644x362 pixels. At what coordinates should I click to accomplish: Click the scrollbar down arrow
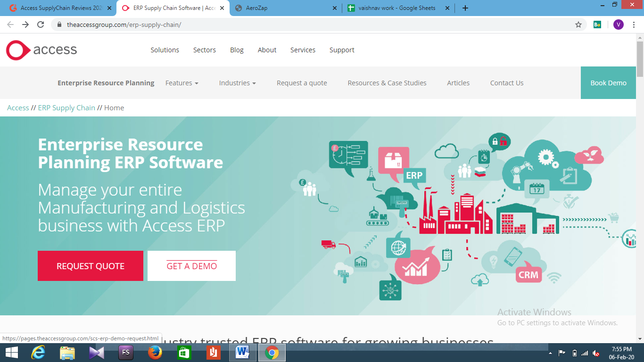pos(640,338)
